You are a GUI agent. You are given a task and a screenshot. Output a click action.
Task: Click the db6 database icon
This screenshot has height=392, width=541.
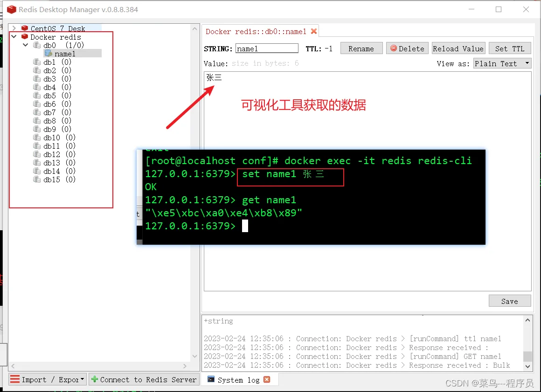coord(37,104)
